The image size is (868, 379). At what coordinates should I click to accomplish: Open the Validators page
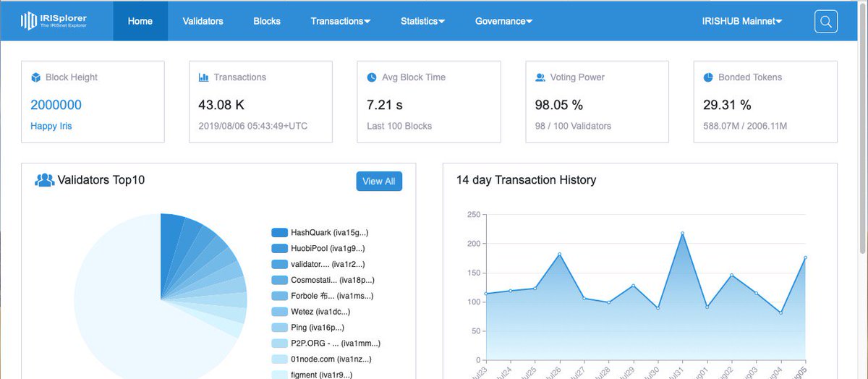203,21
